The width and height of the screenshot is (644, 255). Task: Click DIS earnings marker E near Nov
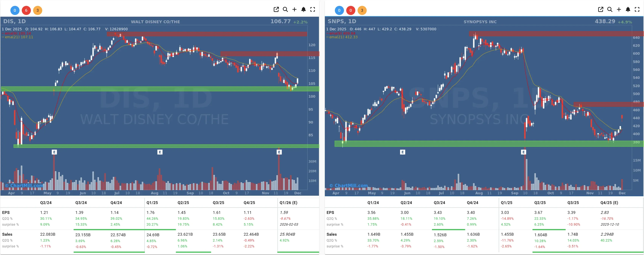(279, 152)
